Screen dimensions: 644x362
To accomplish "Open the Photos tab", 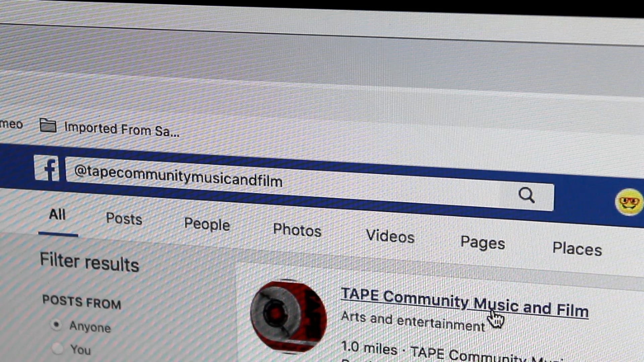I will [x=297, y=230].
